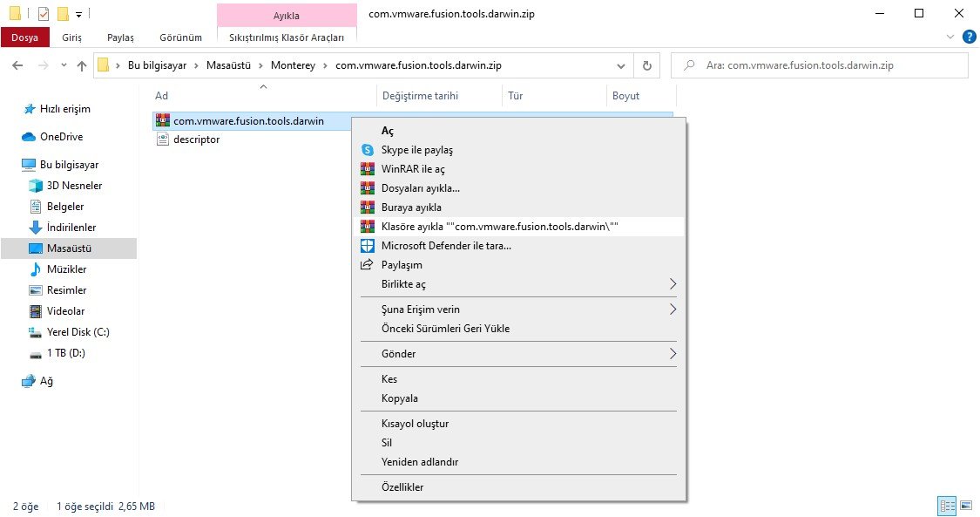Choose Özellikler from context menu
Viewport: 980px width, 517px height.
coord(519,487)
